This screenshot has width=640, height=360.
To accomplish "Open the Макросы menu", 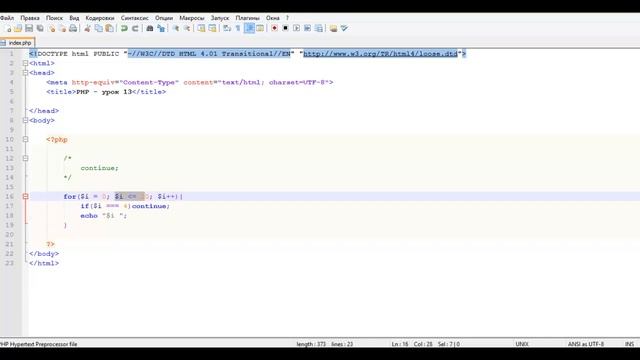I will [192, 18].
